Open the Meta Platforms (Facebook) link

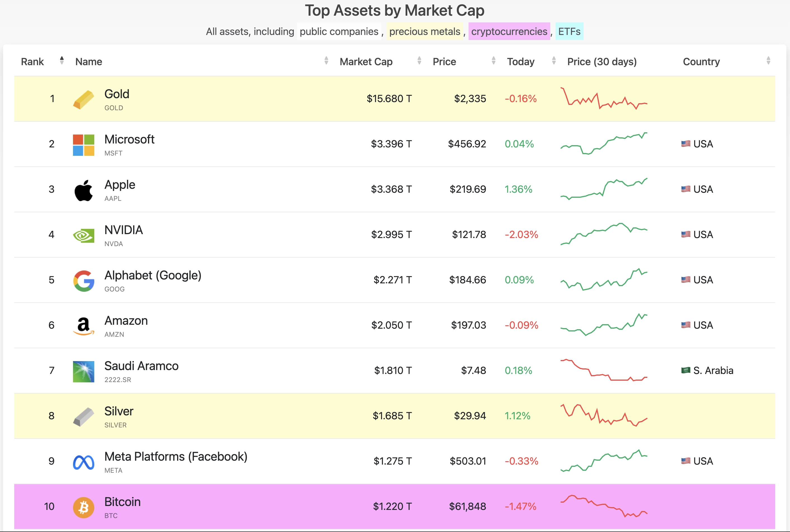click(x=176, y=457)
